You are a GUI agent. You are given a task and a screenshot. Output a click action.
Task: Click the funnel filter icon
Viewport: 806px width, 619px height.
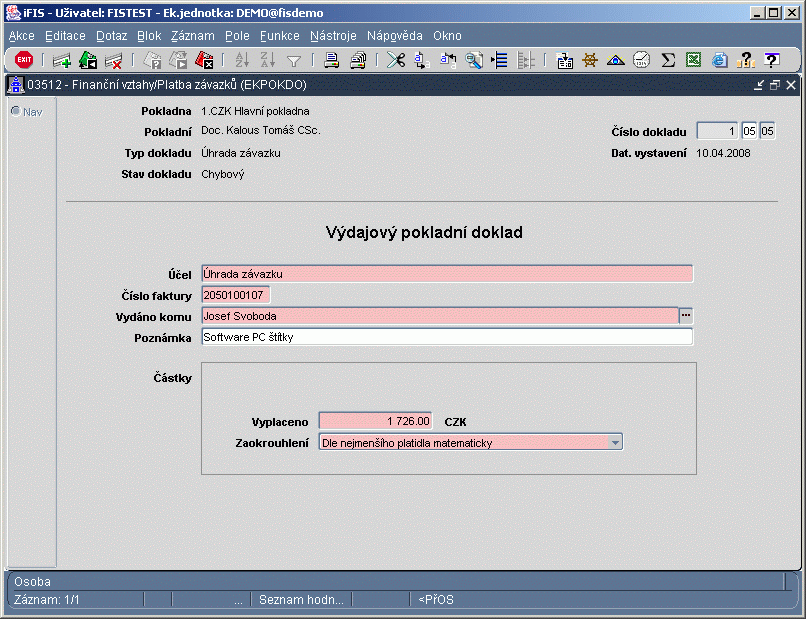pyautogui.click(x=294, y=61)
